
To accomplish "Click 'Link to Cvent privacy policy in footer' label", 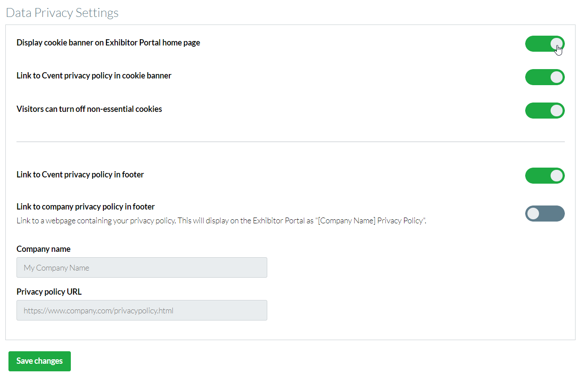I will click(80, 175).
